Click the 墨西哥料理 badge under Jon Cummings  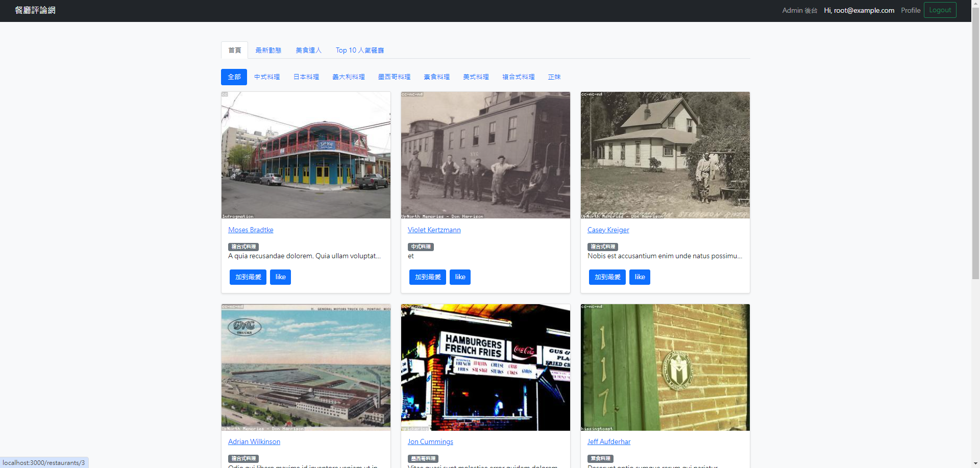[423, 459]
